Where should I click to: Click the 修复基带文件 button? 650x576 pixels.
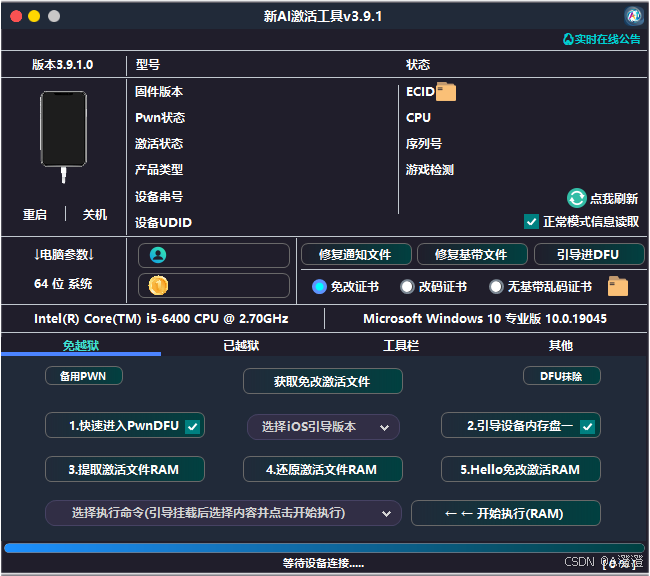point(472,254)
